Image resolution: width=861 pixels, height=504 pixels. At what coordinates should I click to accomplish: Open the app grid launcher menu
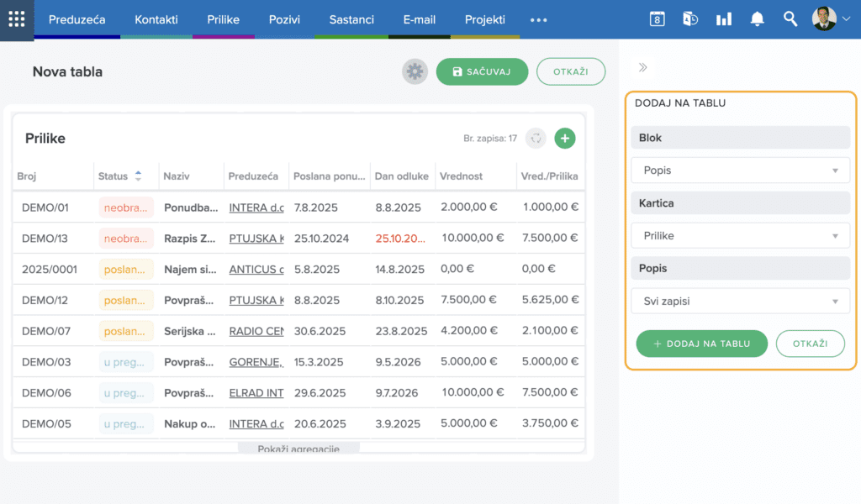click(17, 20)
